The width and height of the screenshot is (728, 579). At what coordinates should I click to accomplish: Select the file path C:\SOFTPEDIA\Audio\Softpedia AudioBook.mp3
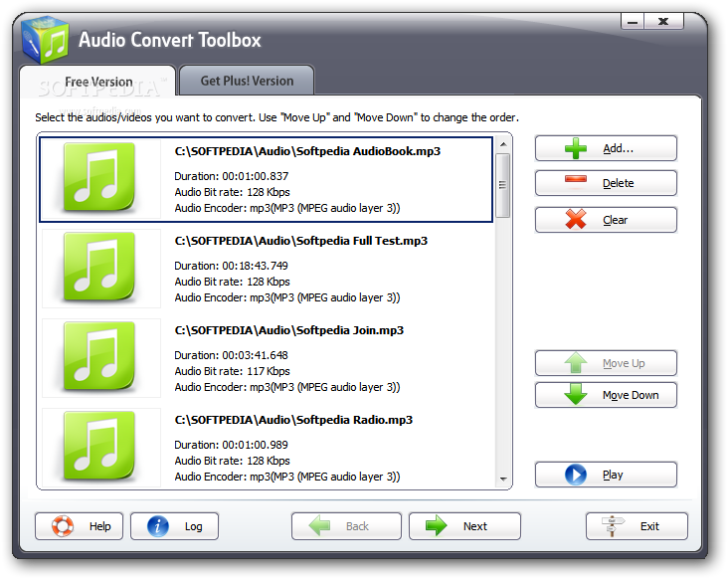(307, 151)
